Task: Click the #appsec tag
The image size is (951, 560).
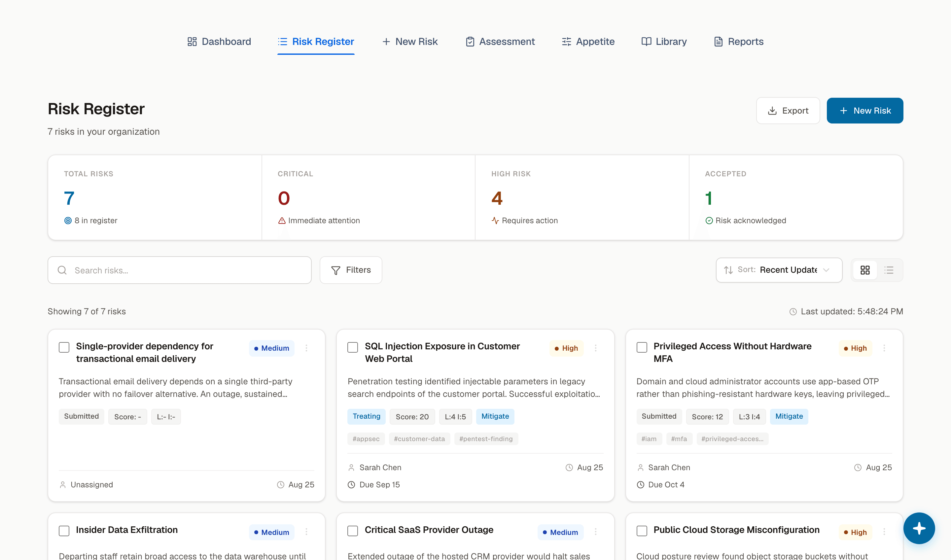Action: click(366, 439)
